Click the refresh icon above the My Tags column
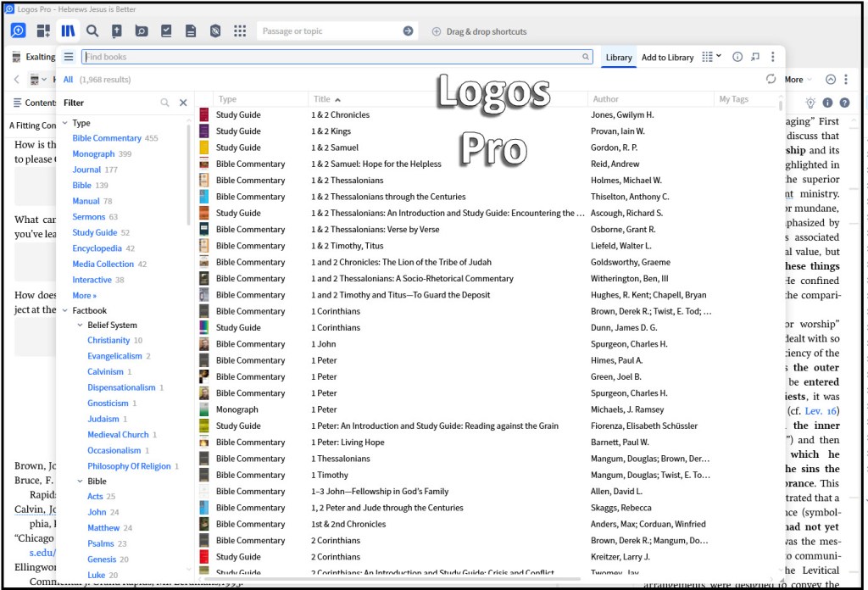The width and height of the screenshot is (868, 590). [x=771, y=79]
